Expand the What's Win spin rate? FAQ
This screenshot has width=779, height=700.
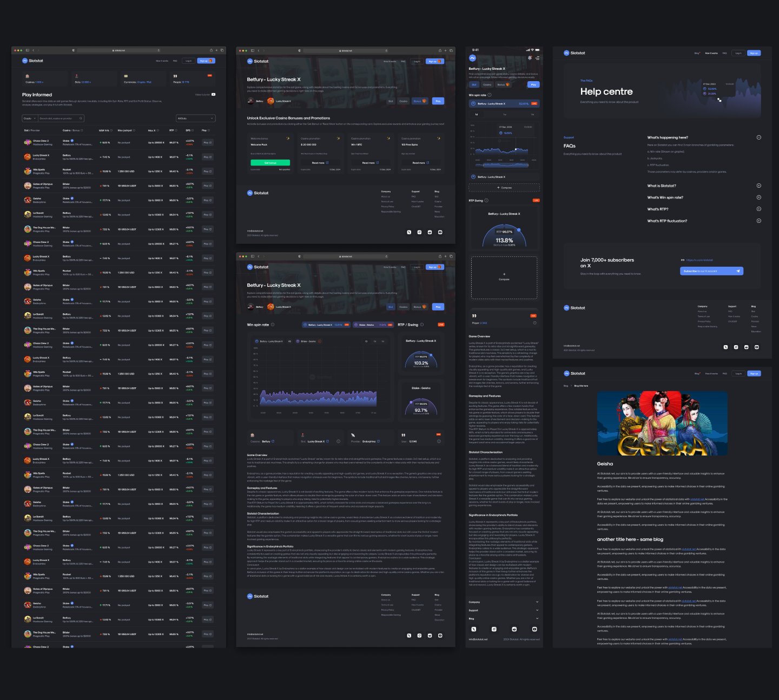758,197
